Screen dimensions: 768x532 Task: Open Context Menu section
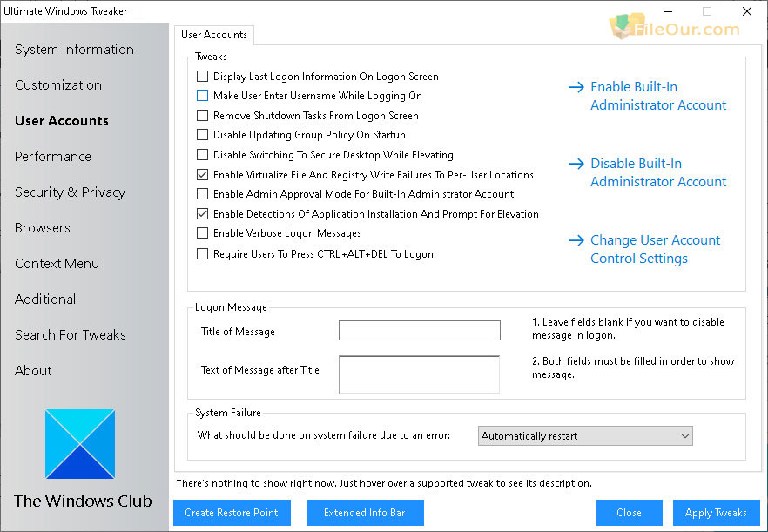click(x=57, y=264)
